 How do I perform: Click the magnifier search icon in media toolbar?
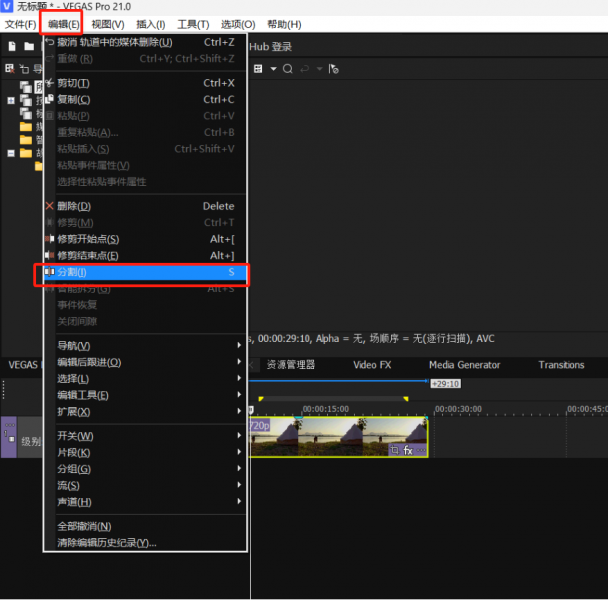288,69
